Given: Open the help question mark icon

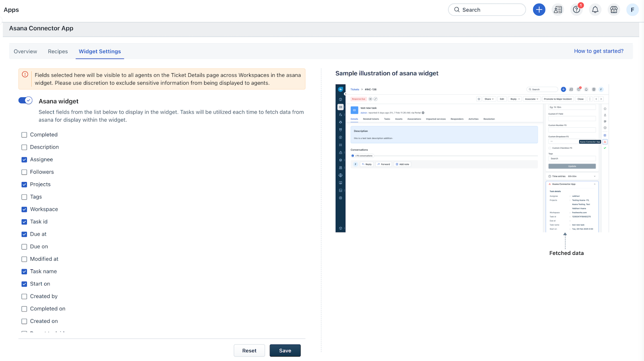Looking at the screenshot, I should [577, 10].
